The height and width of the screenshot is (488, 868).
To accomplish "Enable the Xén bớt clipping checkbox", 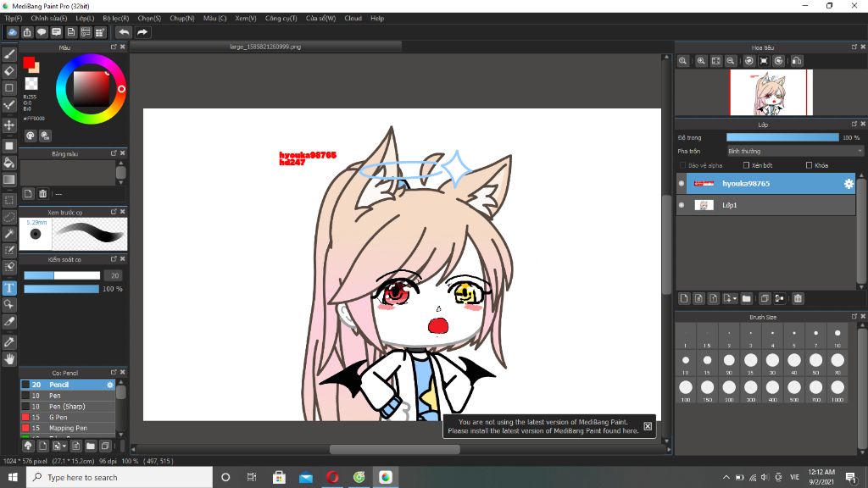I will (746, 165).
